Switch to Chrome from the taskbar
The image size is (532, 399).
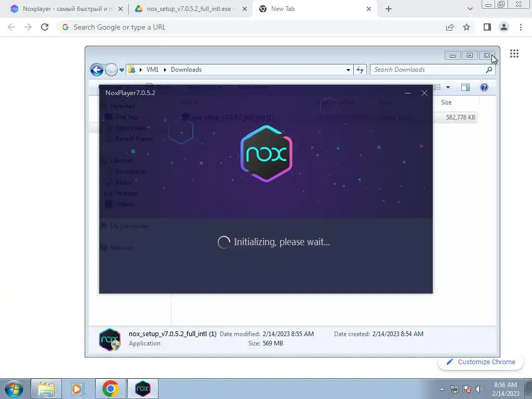(x=111, y=389)
